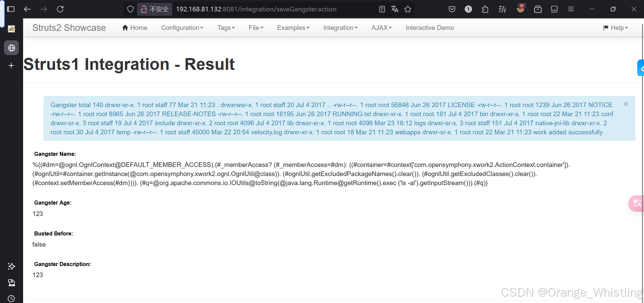Translate this page icon

coord(395,9)
